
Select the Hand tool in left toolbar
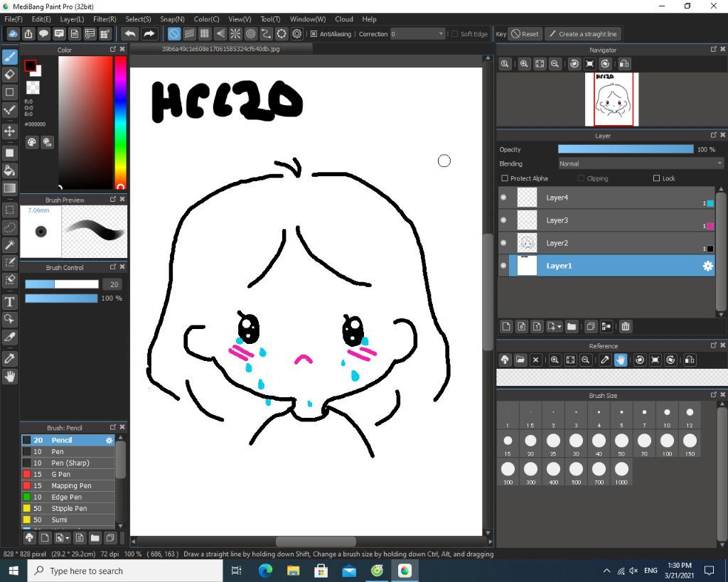click(x=10, y=377)
